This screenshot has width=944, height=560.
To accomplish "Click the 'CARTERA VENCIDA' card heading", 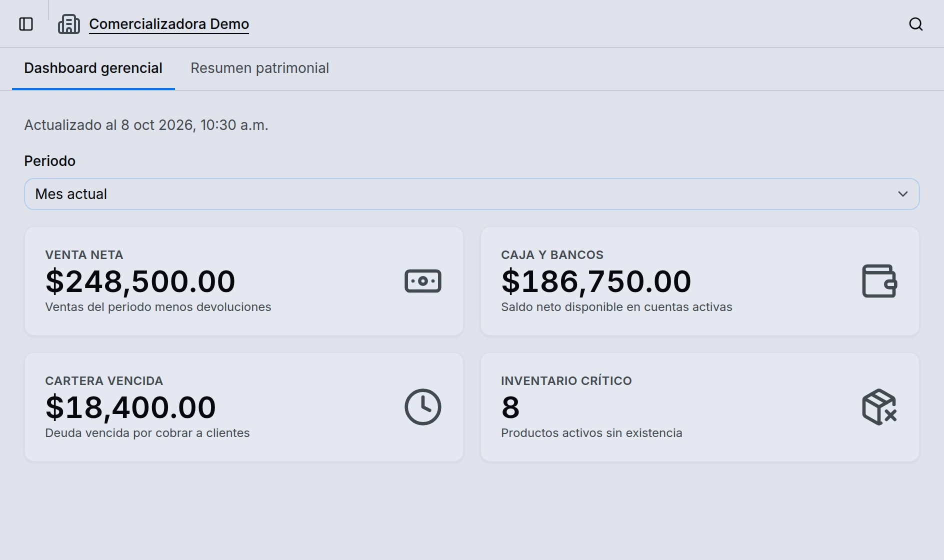I will [104, 381].
